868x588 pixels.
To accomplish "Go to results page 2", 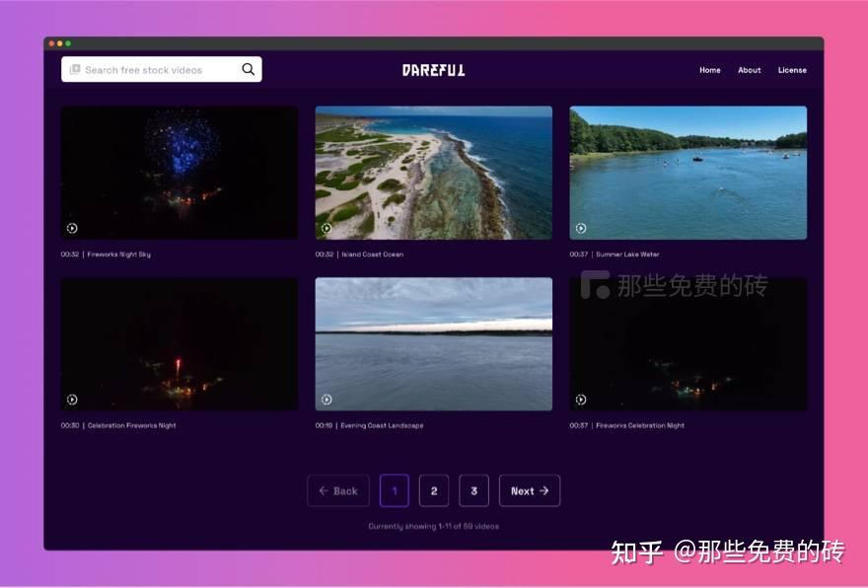I will pos(434,490).
